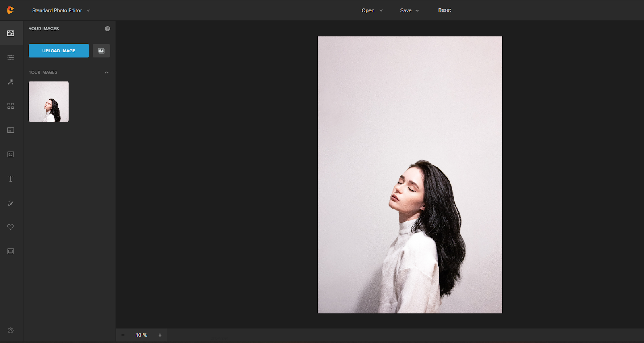Viewport: 644px width, 343px height.
Task: Increase zoom with the plus button
Action: click(x=160, y=335)
